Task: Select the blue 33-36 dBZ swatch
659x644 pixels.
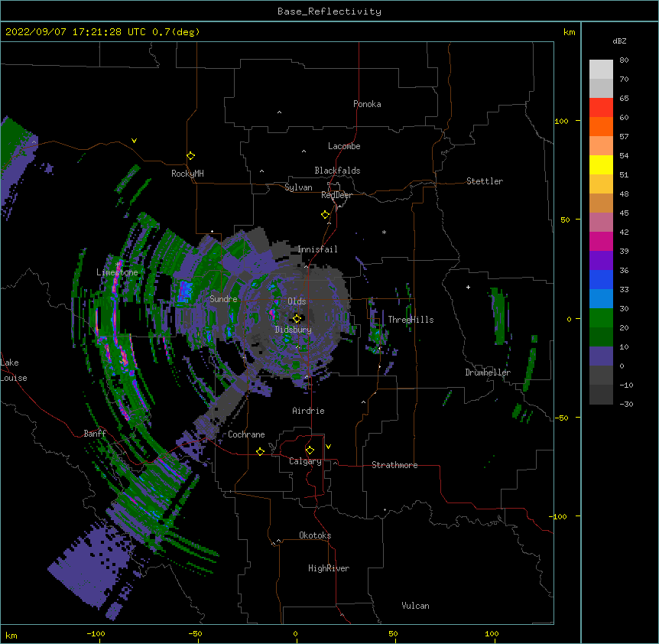Action: click(601, 279)
